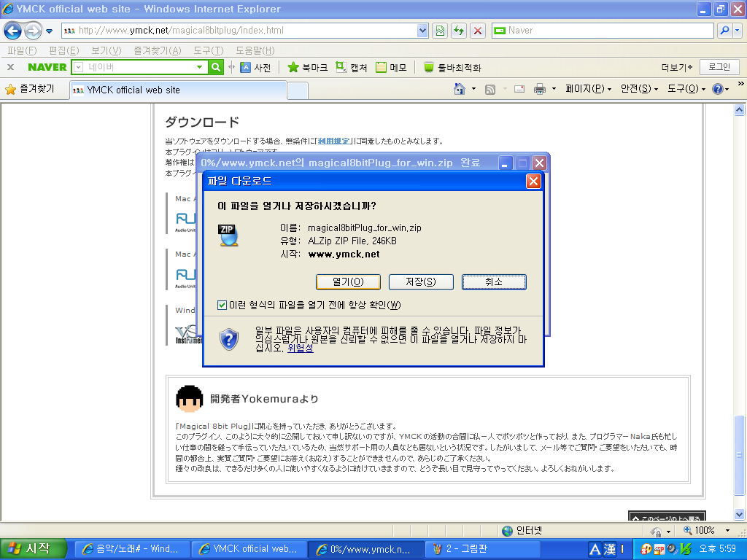The width and height of the screenshot is (747, 560).
Task: Click the Naver toolbar search input
Action: (x=139, y=67)
